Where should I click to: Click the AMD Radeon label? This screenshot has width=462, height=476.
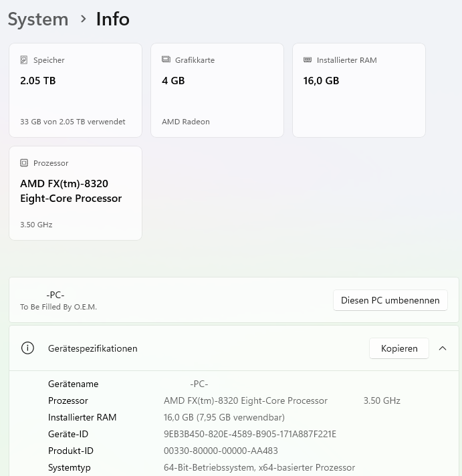point(186,122)
